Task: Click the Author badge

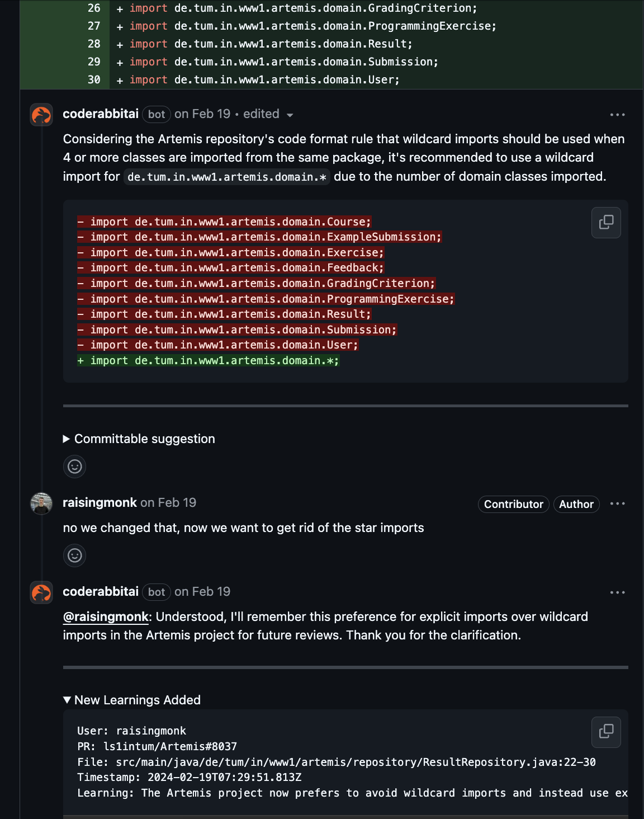Action: pos(576,503)
